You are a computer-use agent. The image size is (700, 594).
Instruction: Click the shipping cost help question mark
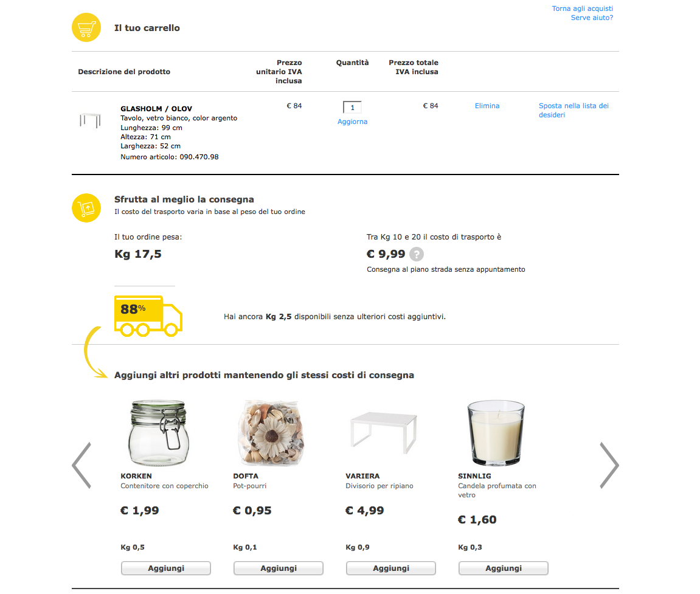[416, 254]
